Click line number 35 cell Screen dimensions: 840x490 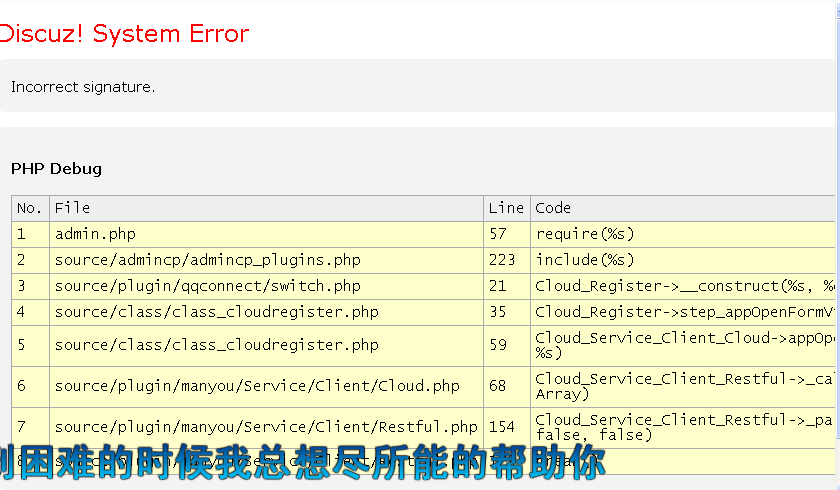507,312
